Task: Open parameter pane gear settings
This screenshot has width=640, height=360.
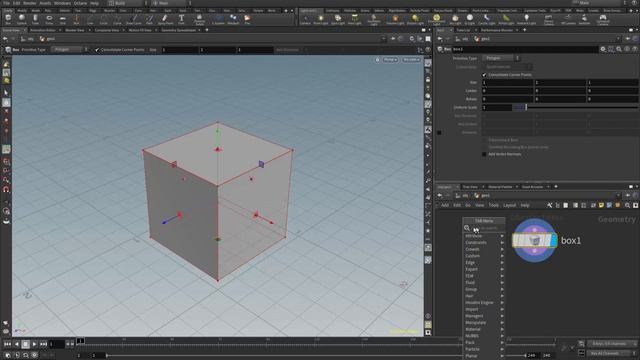Action: (x=603, y=49)
